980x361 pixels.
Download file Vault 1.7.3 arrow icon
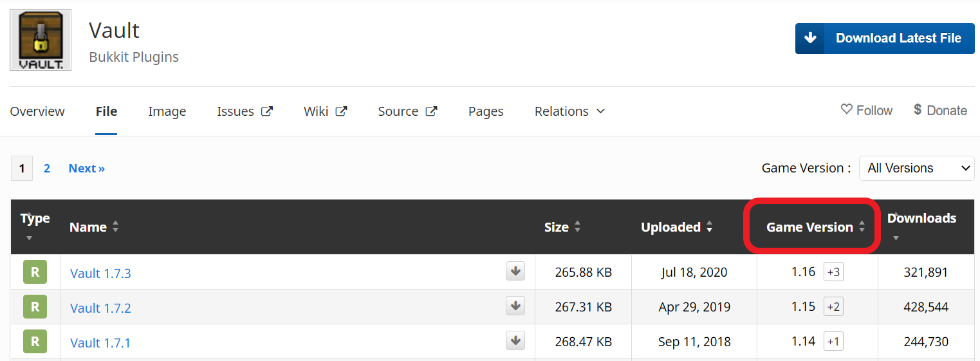click(x=515, y=272)
